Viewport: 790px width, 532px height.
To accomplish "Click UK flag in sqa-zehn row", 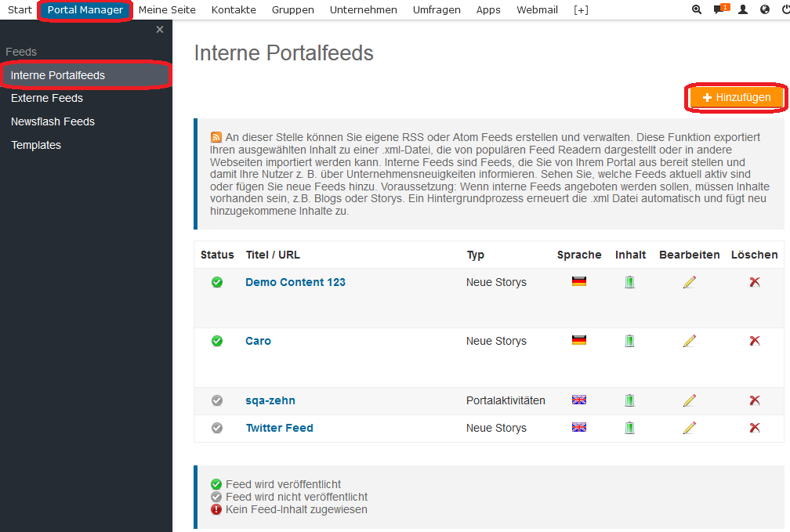I will click(x=579, y=400).
